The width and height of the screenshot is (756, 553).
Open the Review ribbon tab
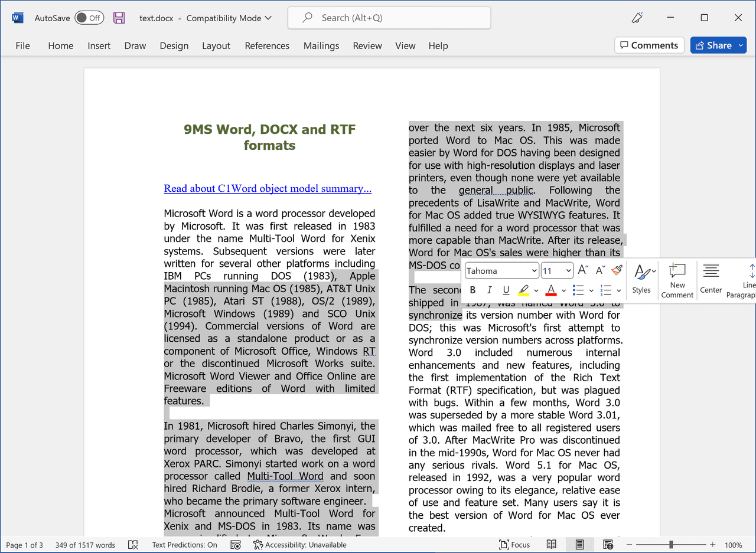[367, 45]
